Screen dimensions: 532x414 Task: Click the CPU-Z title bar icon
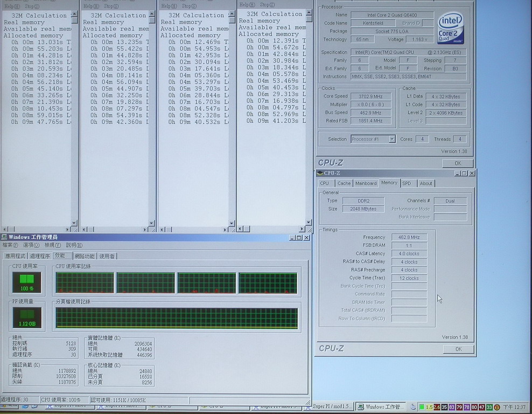(x=320, y=173)
